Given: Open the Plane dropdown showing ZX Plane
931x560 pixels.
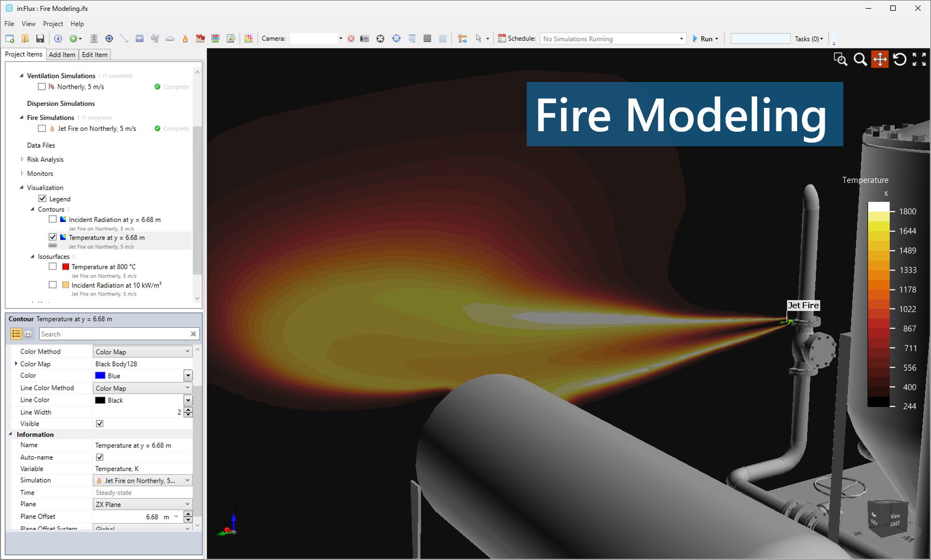Looking at the screenshot, I should tap(143, 504).
